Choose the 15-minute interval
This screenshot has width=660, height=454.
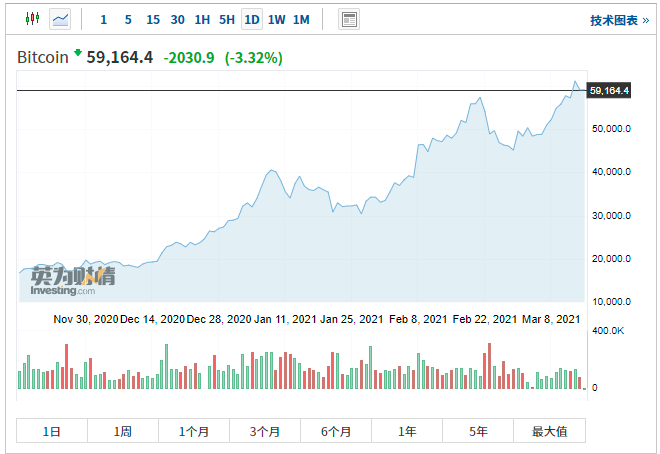[x=152, y=19]
